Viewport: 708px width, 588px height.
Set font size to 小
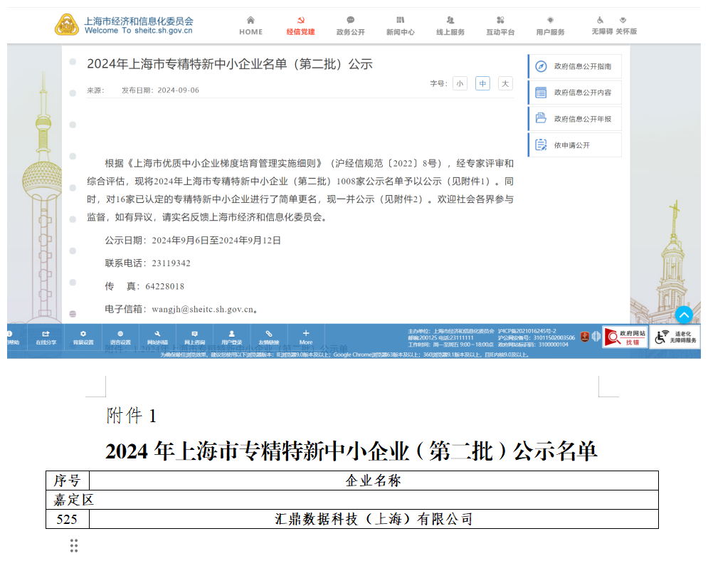pyautogui.click(x=460, y=83)
